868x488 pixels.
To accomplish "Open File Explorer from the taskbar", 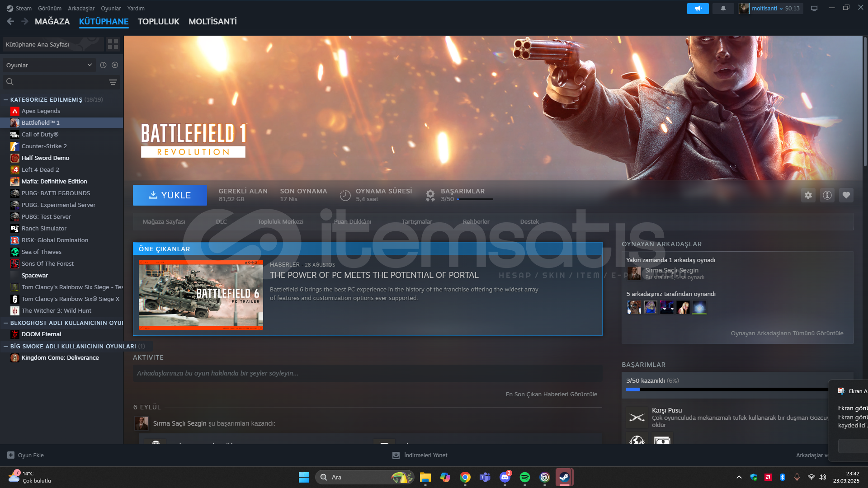I will coord(425,477).
